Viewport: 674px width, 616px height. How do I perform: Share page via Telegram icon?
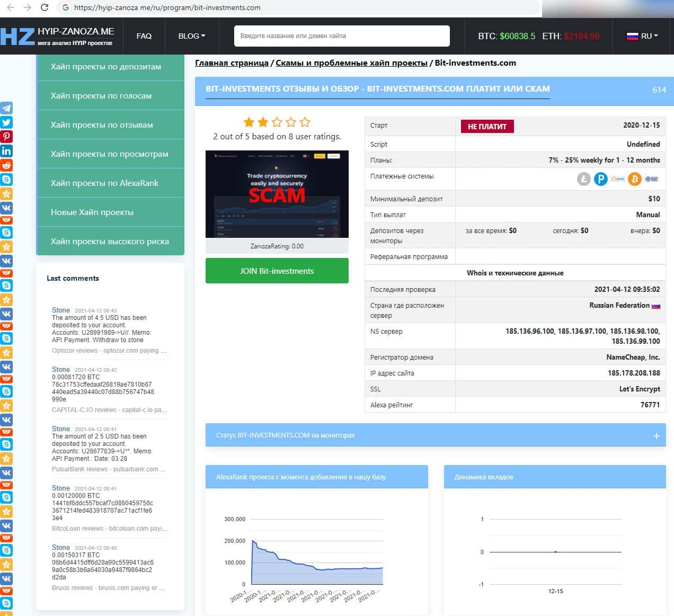[x=6, y=108]
